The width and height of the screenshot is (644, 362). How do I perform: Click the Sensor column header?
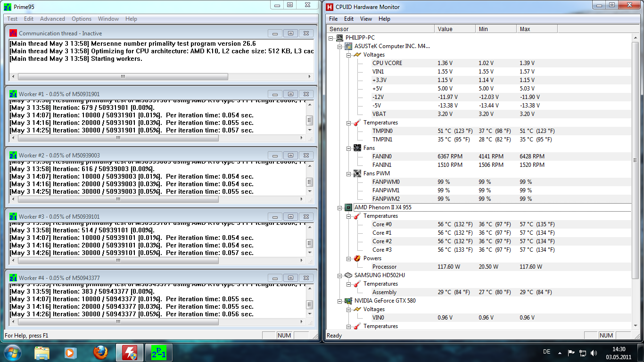380,29
